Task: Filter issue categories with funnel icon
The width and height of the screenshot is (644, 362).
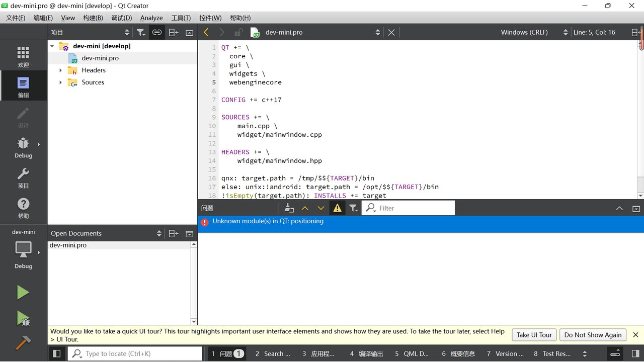Action: click(354, 208)
